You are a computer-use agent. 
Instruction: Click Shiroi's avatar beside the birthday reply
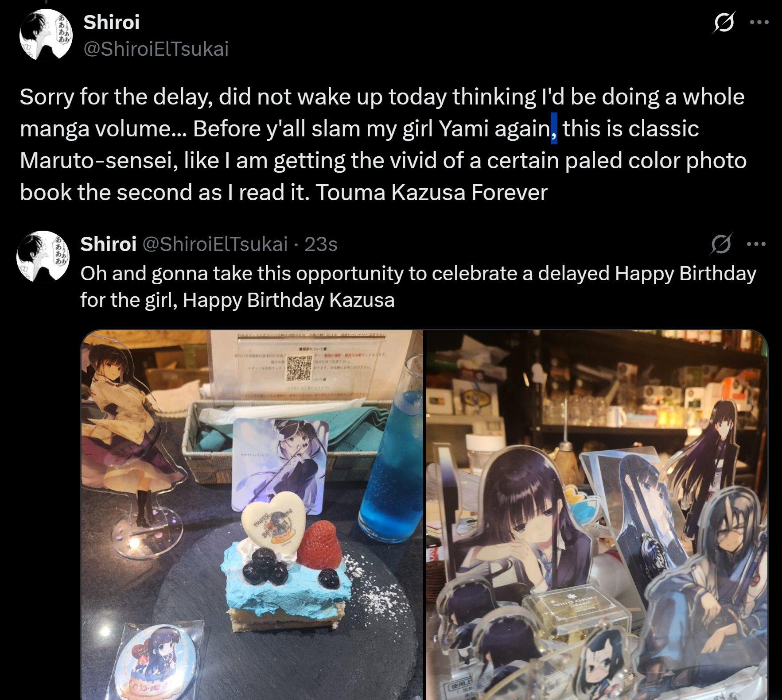coord(43,256)
